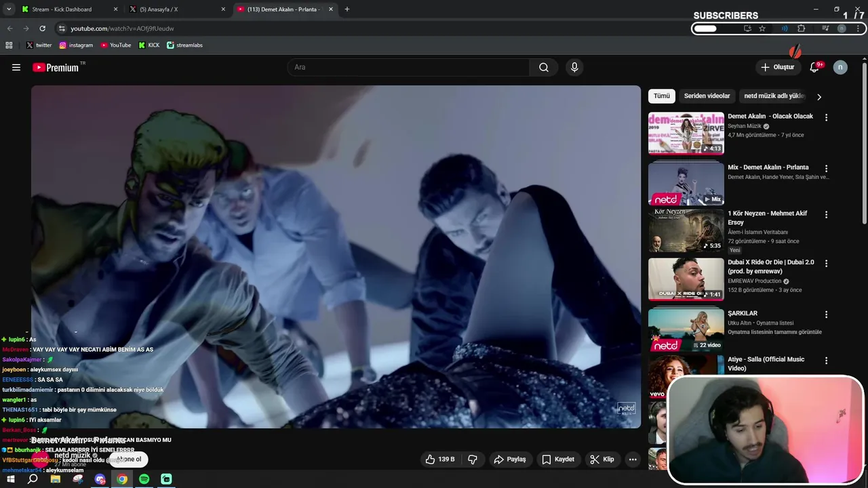Viewport: 868px width, 488px height.
Task: Open the tab search dropdown arrow
Action: 9,9
